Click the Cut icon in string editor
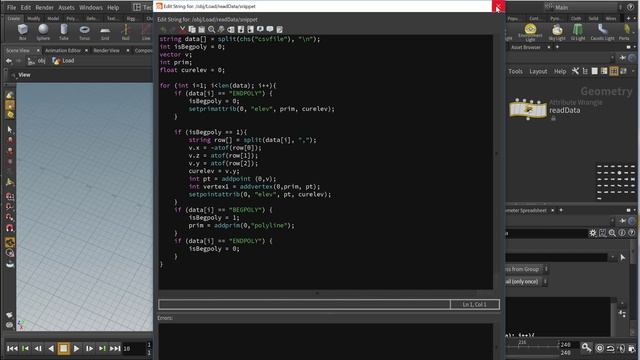 click(x=182, y=29)
